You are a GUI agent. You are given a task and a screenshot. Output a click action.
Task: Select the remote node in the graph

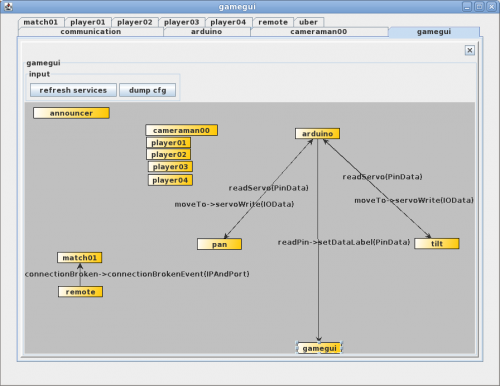pos(80,292)
